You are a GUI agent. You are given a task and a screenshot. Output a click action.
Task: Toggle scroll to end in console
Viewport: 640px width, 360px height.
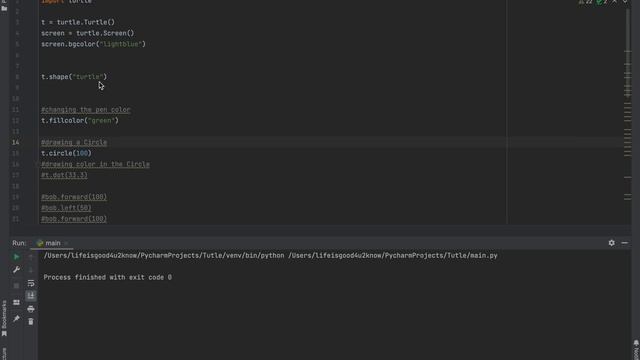click(x=31, y=296)
